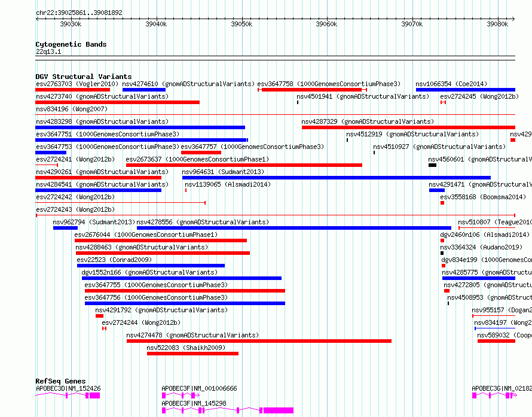The image size is (532, 417).
Task: Select nsv4285775 gnomAD variant label
Action: pos(487,272)
